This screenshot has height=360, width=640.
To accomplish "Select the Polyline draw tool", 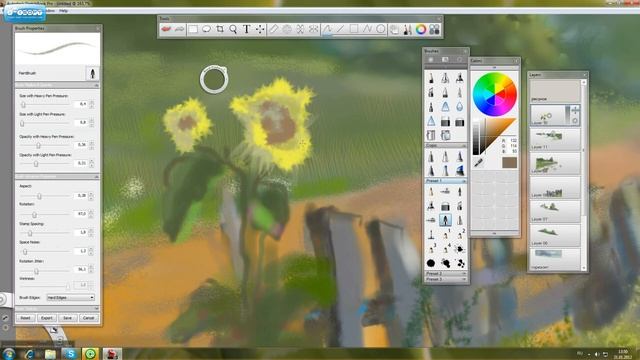I will tap(367, 29).
